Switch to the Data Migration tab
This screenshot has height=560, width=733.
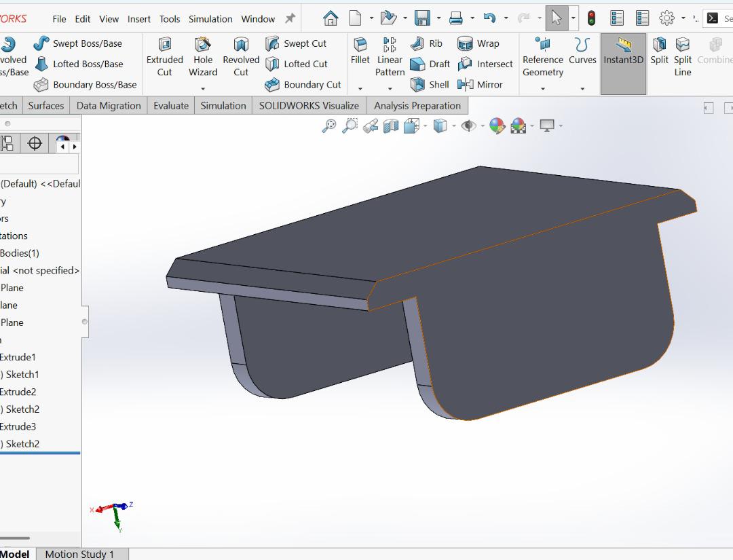coord(109,106)
